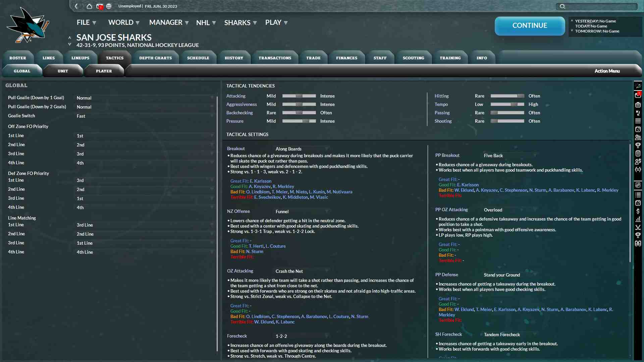Adjust the Aggressiveness tendency slider

pos(299,104)
